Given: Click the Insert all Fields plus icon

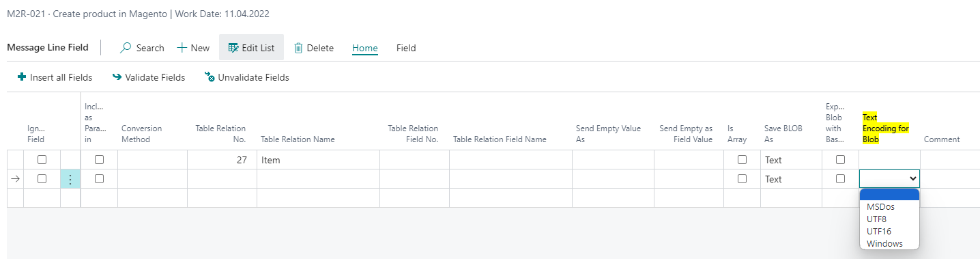Looking at the screenshot, I should [x=22, y=77].
